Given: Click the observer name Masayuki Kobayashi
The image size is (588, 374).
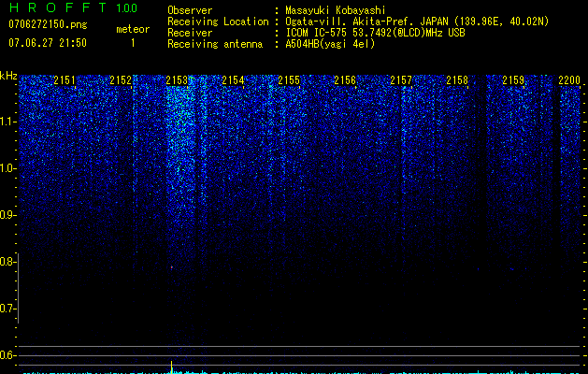Looking at the screenshot, I should (x=336, y=10).
